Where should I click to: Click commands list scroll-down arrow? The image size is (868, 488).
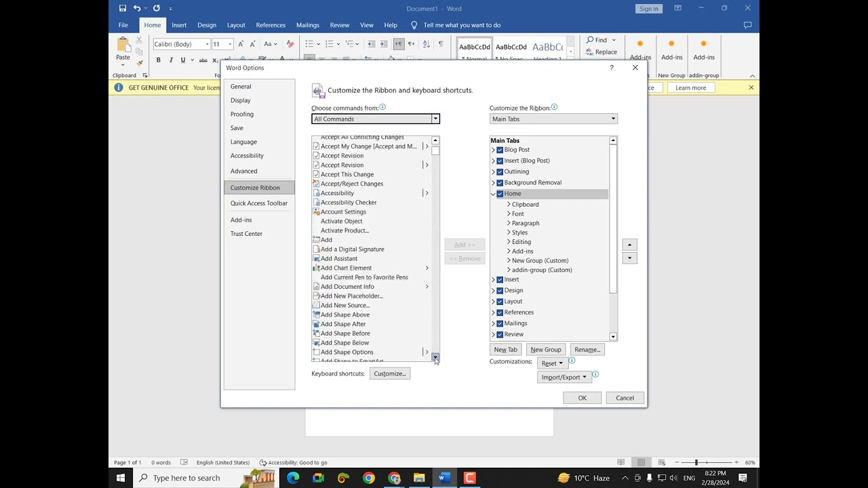(x=435, y=357)
